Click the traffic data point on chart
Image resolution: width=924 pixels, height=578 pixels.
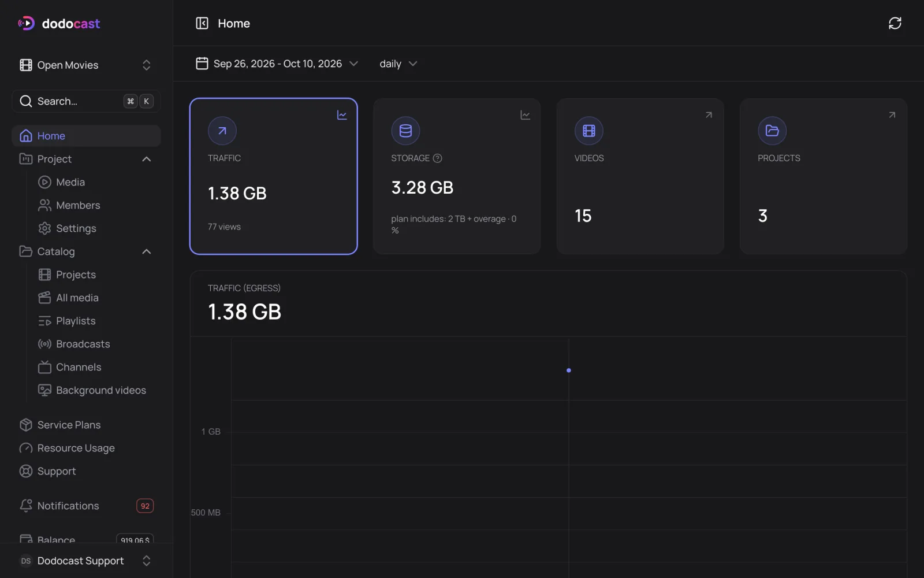(x=569, y=370)
